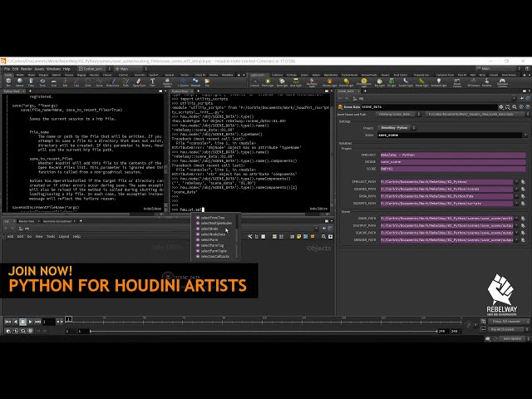Select the Draw Curve shelf tool
The height and width of the screenshot is (399, 532).
pyautogui.click(x=113, y=81)
